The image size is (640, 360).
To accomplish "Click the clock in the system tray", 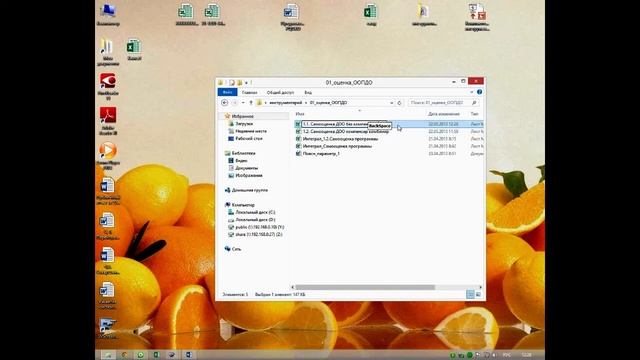I will [x=527, y=355].
